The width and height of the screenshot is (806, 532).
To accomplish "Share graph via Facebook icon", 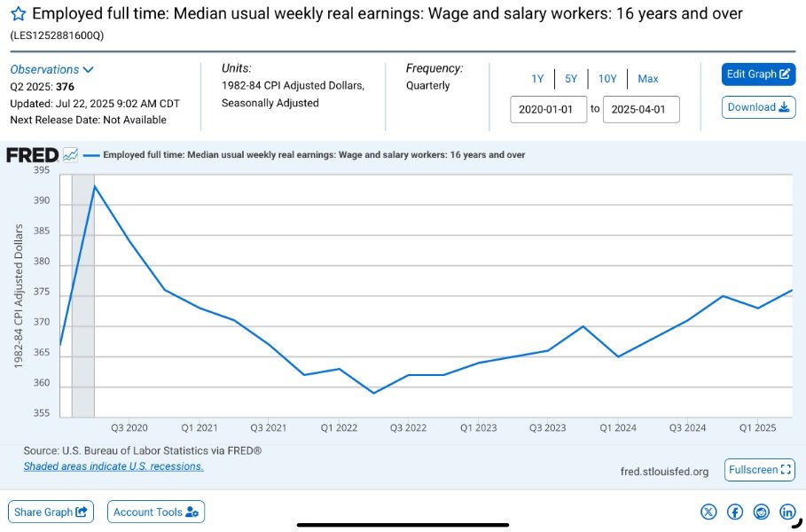I will (735, 512).
